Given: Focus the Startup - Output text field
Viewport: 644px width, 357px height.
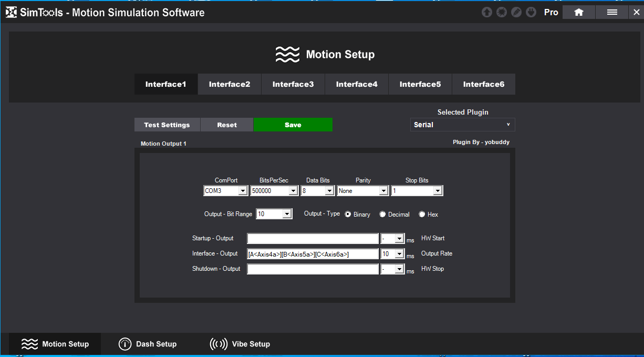Looking at the screenshot, I should [313, 239].
